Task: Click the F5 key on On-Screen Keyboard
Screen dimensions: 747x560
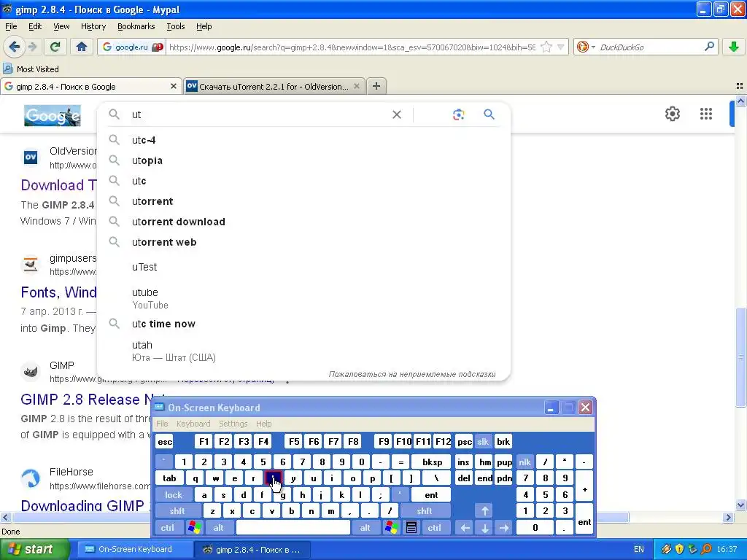Action: [294, 442]
